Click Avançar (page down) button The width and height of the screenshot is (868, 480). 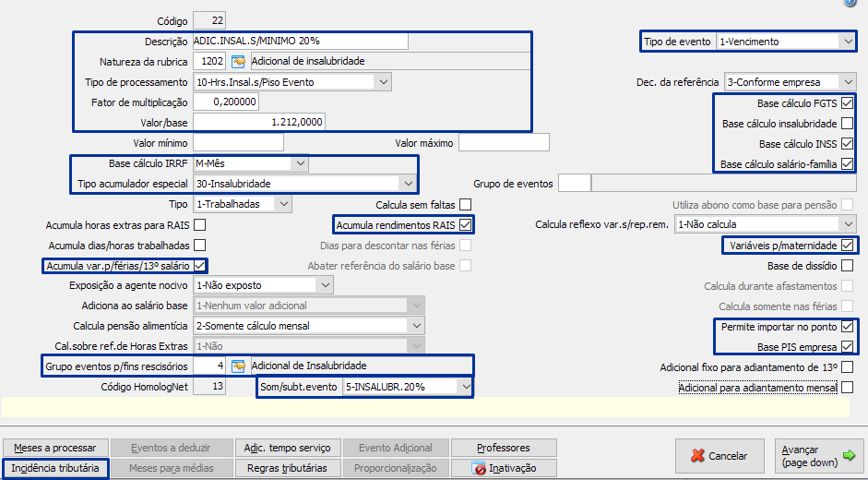point(817,456)
